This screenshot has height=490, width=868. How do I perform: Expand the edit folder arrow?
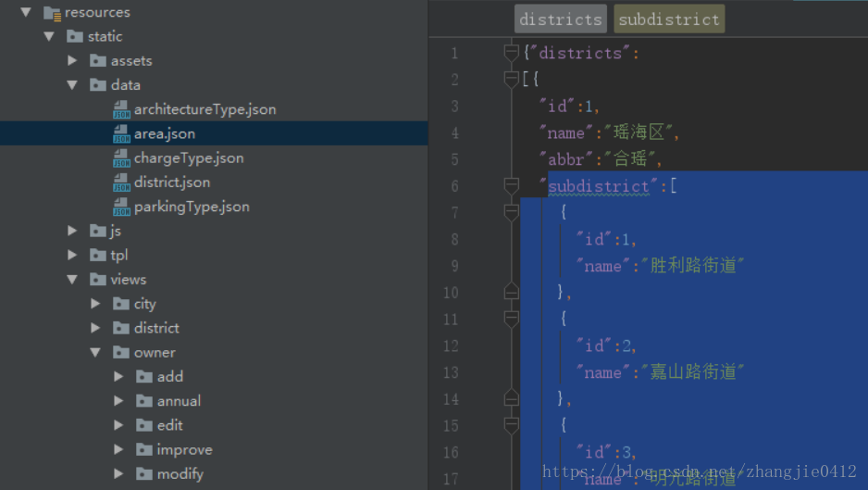[x=118, y=424]
